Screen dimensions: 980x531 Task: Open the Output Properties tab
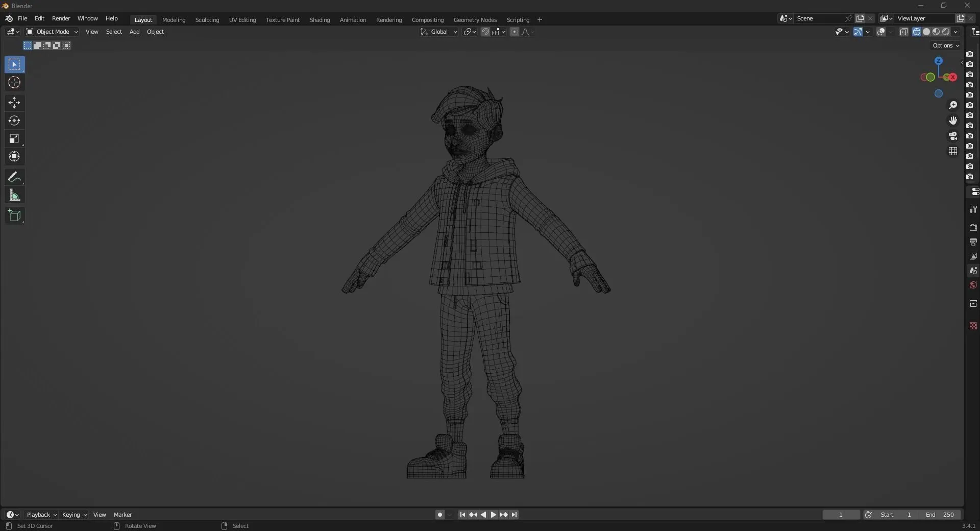974,242
